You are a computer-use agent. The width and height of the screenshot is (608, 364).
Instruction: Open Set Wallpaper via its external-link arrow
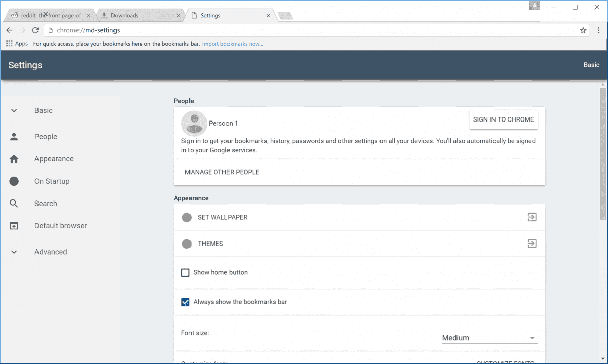tap(531, 217)
